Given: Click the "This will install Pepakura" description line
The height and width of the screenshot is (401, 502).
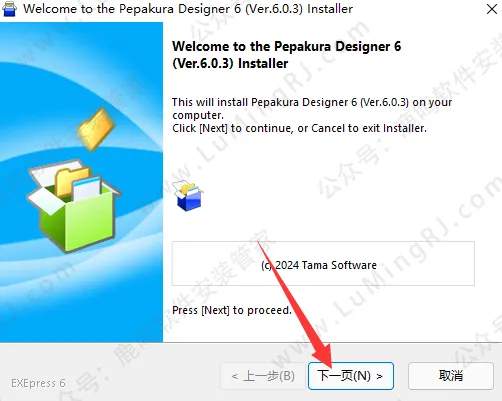Looking at the screenshot, I should [x=312, y=102].
